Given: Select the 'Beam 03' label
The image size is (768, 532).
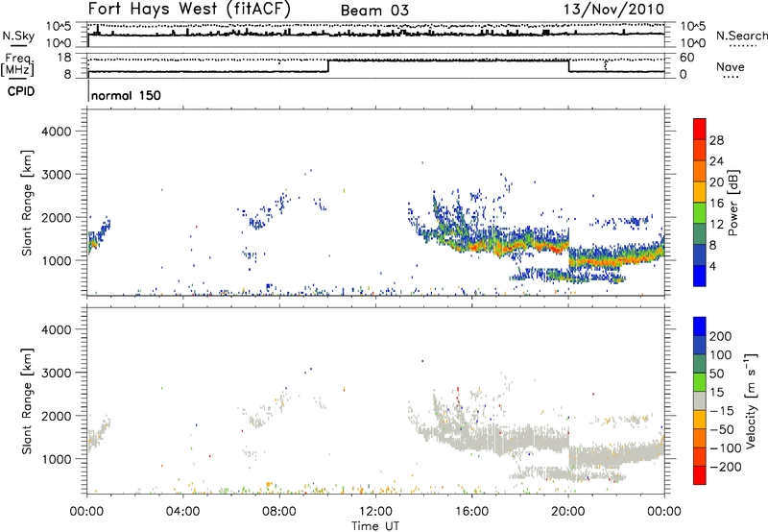Looking at the screenshot, I should (x=374, y=11).
